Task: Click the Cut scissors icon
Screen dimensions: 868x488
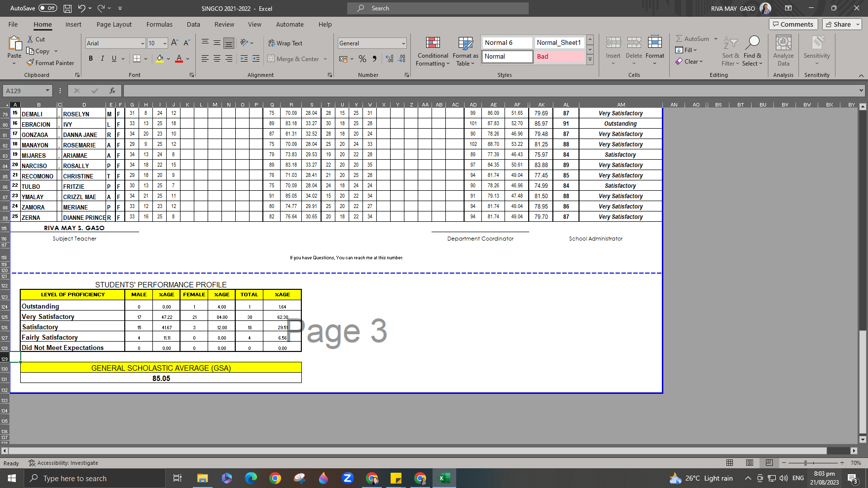Action: coord(31,39)
